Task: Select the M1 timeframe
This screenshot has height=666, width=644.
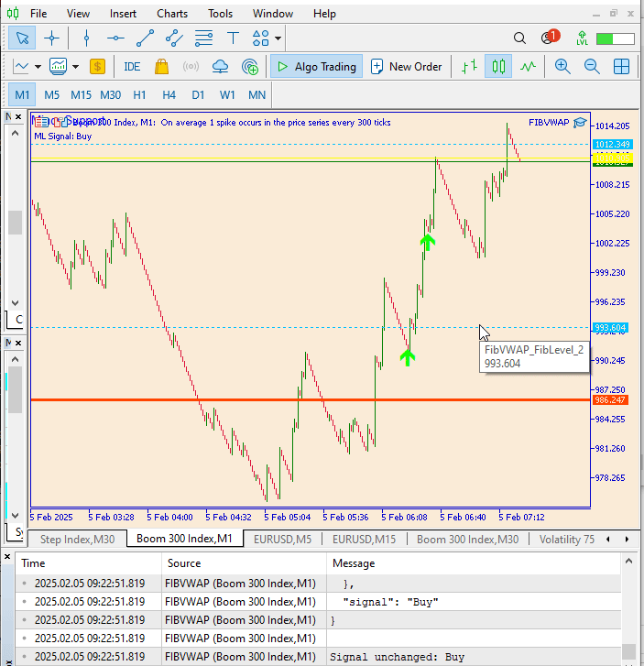Action: tap(22, 94)
